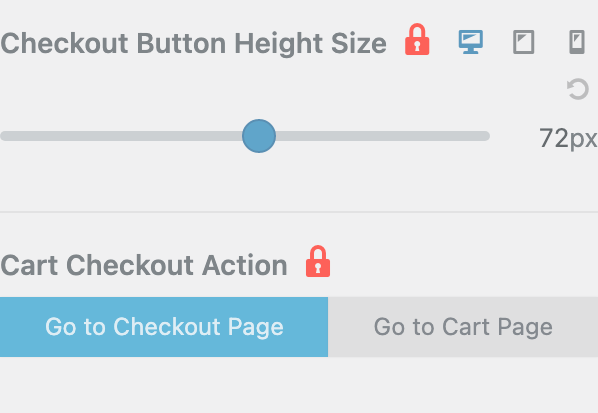Restore default checkout button height value
Image resolution: width=598 pixels, height=413 pixels.
[x=577, y=89]
